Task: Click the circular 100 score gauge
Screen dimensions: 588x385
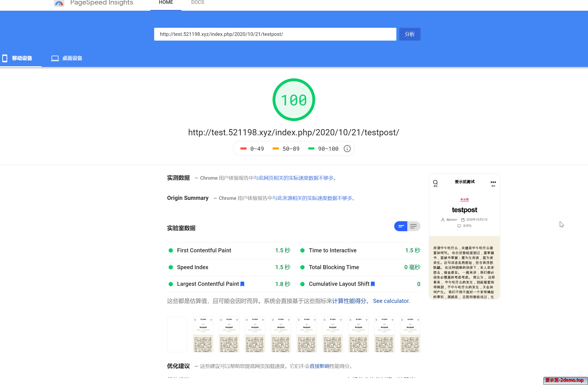Action: 293,100
